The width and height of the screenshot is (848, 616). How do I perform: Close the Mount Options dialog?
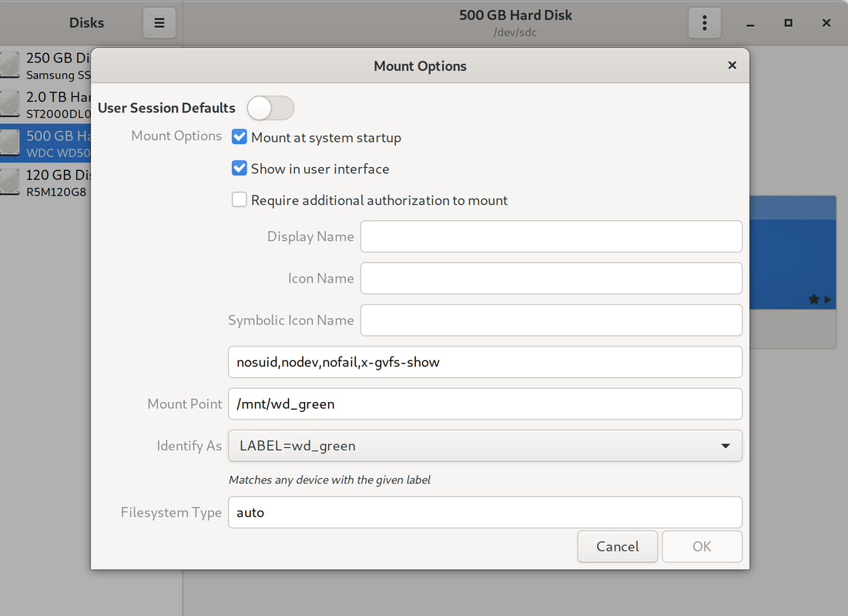tap(732, 65)
